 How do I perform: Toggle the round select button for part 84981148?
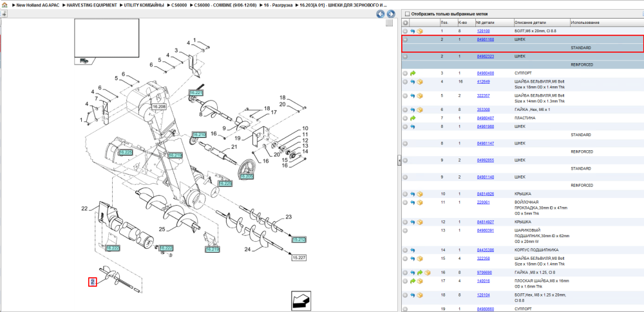(405, 177)
